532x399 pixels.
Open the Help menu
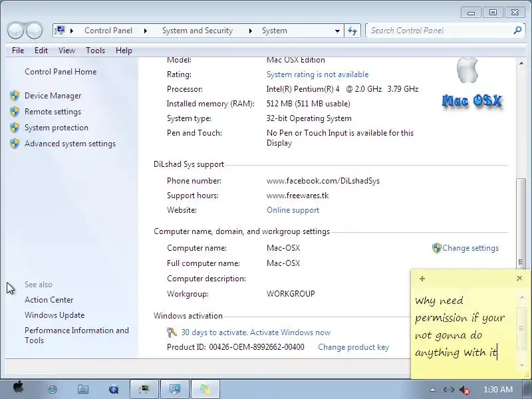point(124,51)
